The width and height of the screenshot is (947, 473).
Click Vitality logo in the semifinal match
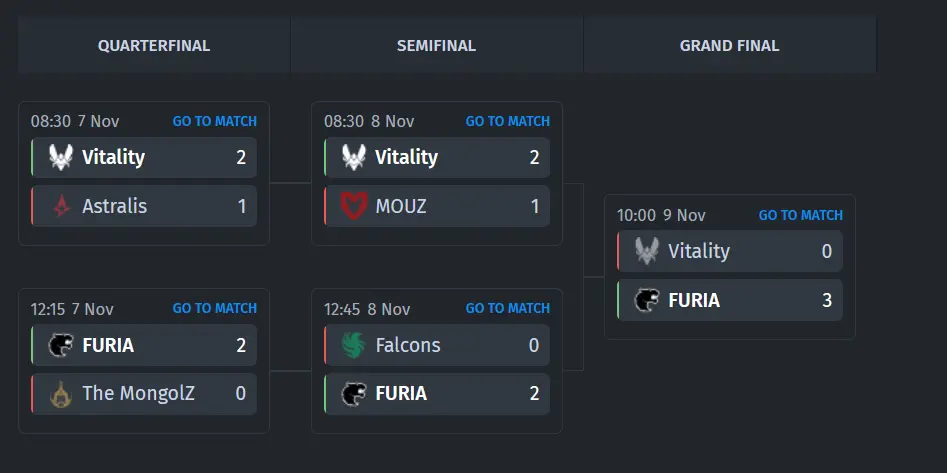[x=355, y=157]
